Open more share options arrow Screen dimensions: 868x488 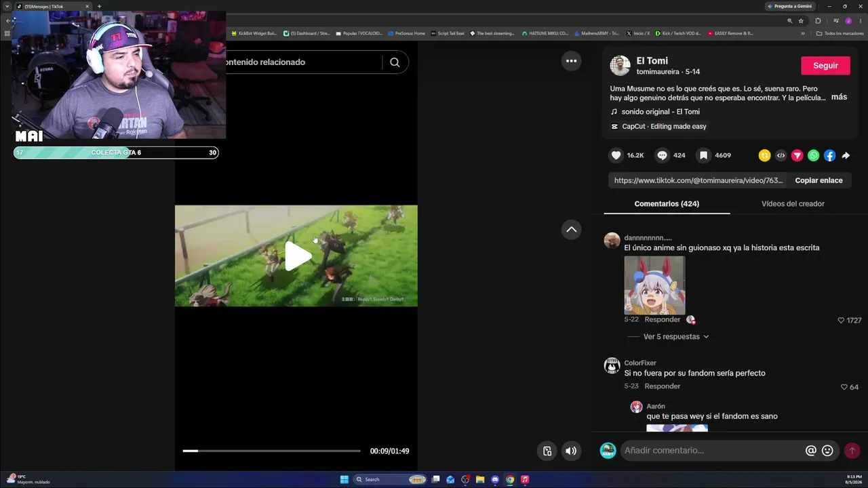846,155
